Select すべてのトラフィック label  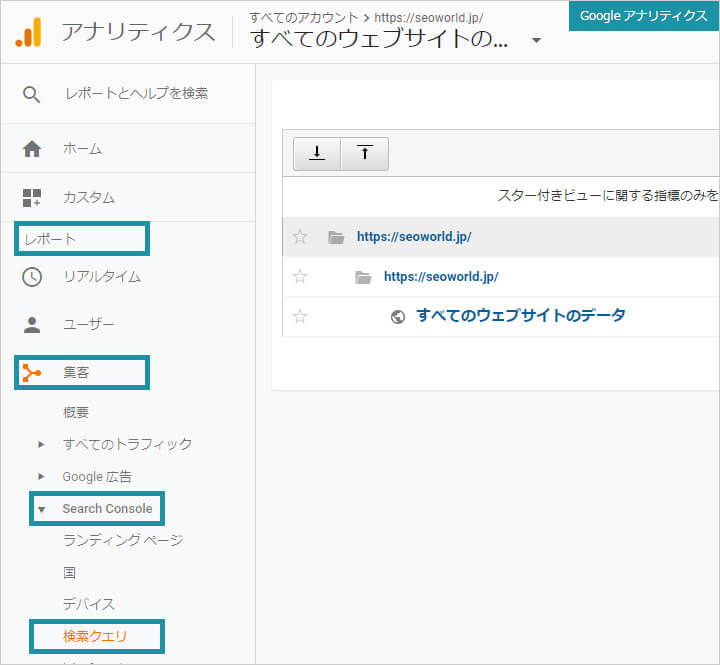127,444
